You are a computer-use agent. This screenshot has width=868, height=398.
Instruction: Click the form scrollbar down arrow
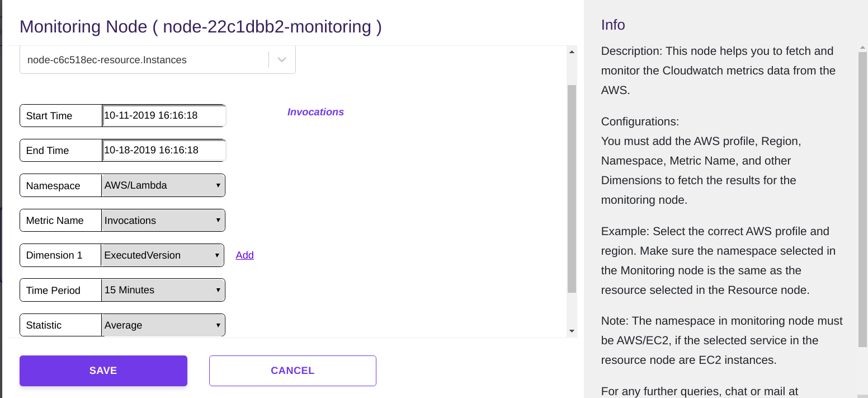(x=572, y=331)
